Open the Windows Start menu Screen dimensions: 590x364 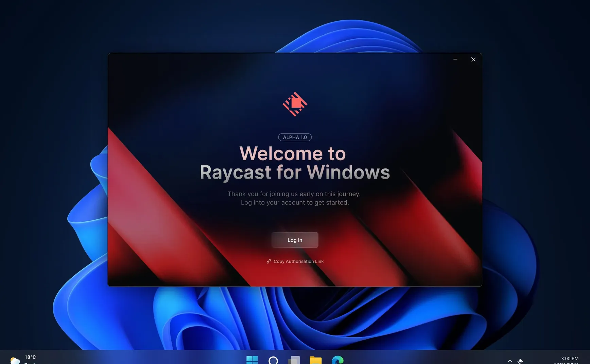point(252,360)
